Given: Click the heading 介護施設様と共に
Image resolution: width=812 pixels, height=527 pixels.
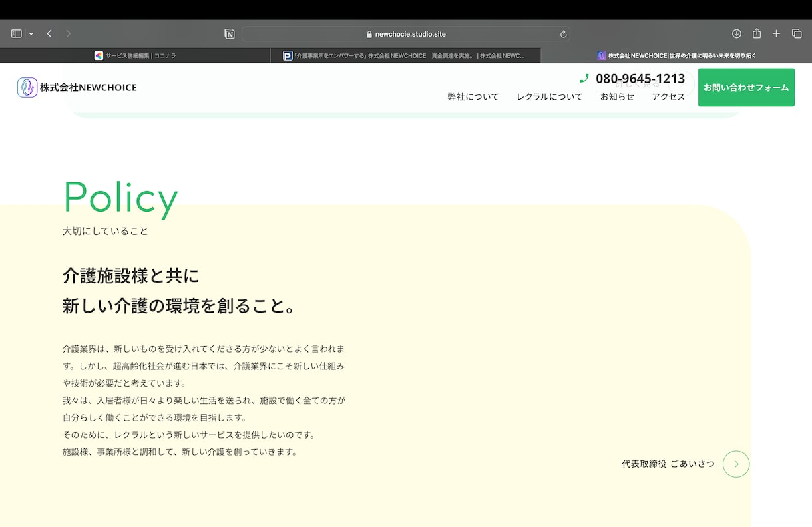Looking at the screenshot, I should pyautogui.click(x=131, y=275).
